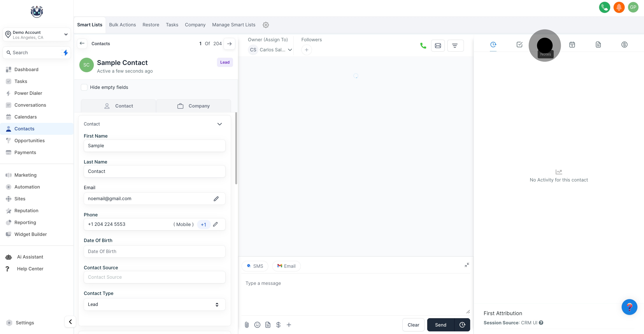Click the Date Of Birth input field
The height and width of the screenshot is (334, 644).
[x=154, y=251]
